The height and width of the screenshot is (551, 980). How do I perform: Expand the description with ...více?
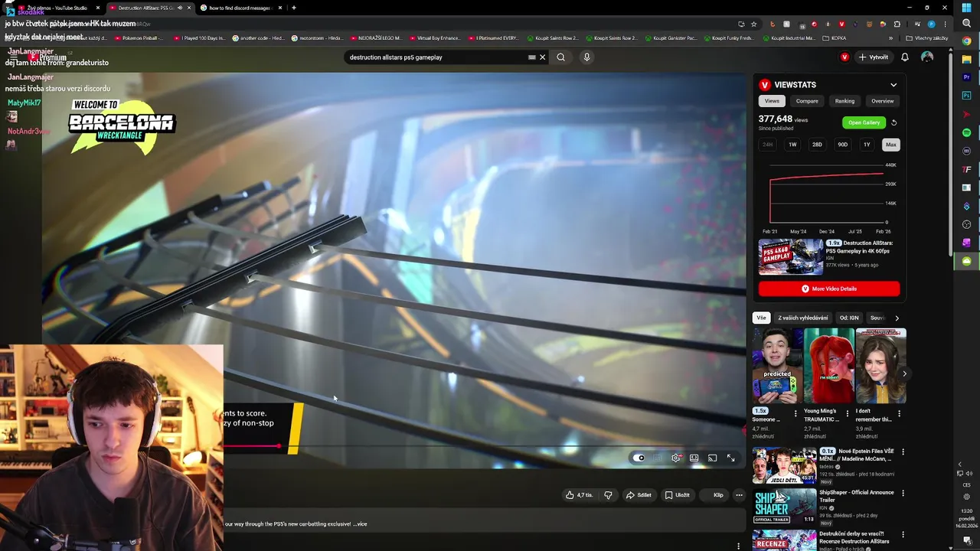click(x=360, y=524)
